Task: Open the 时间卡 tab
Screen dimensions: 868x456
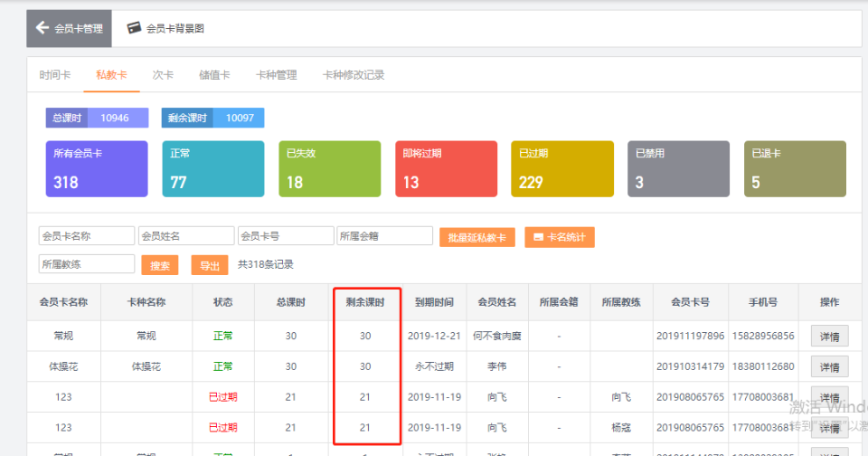Action: coord(55,75)
